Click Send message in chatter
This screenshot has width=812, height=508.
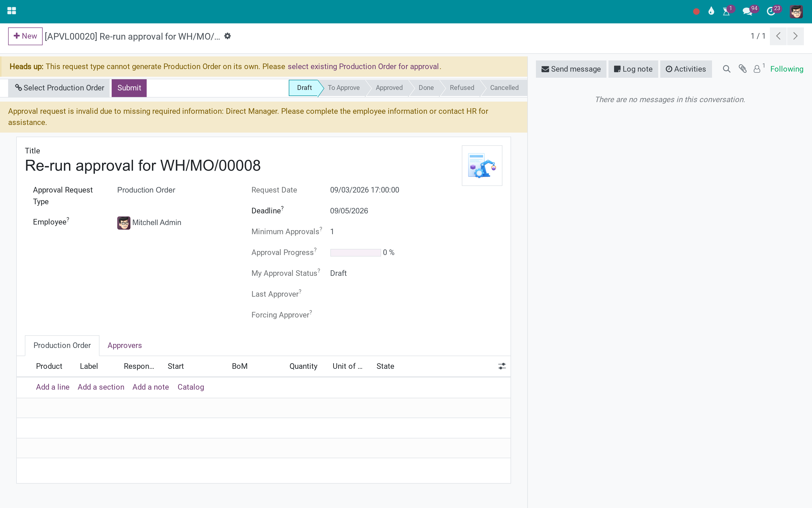[x=571, y=69]
